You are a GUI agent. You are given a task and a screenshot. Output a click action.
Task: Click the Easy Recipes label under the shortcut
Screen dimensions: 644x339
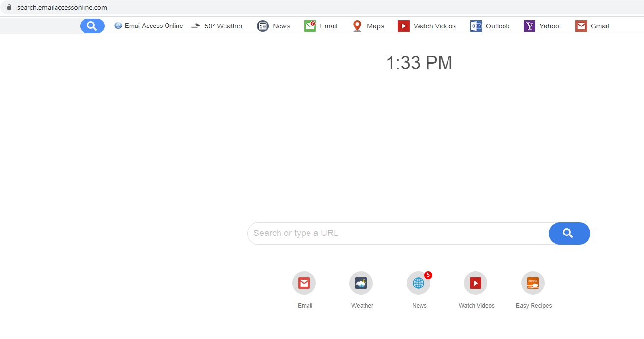pos(533,306)
